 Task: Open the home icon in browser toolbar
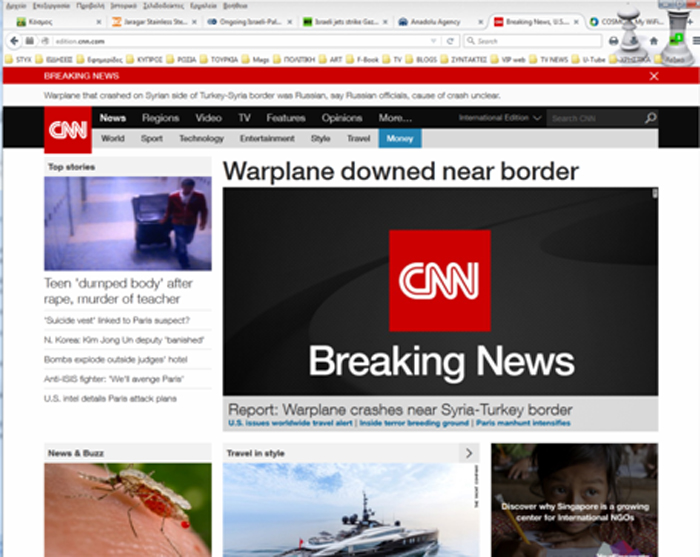tap(654, 41)
